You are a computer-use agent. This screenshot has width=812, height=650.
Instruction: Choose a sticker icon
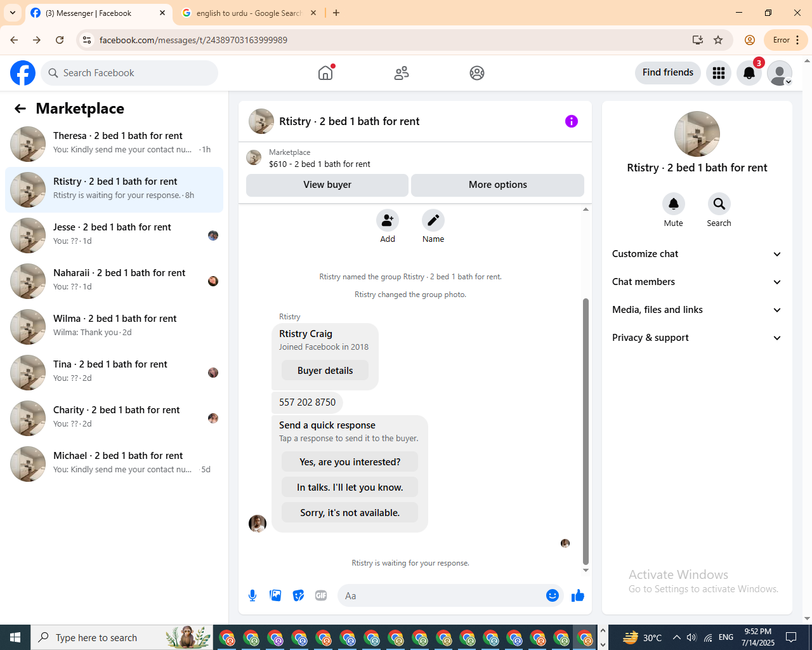298,595
